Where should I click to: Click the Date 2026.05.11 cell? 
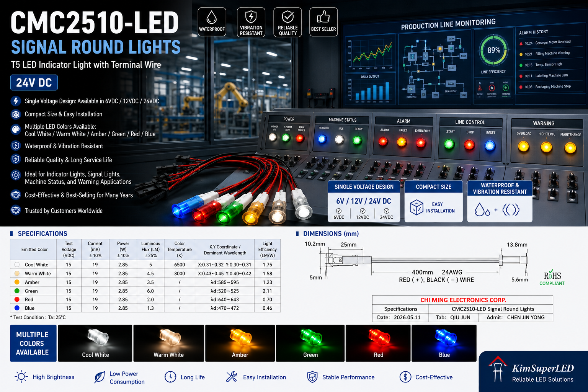[400, 317]
